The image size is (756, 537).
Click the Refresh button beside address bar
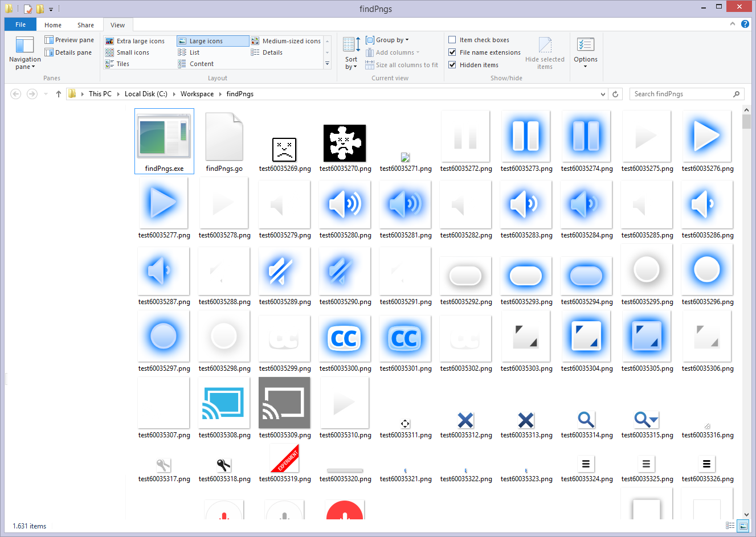pyautogui.click(x=615, y=94)
